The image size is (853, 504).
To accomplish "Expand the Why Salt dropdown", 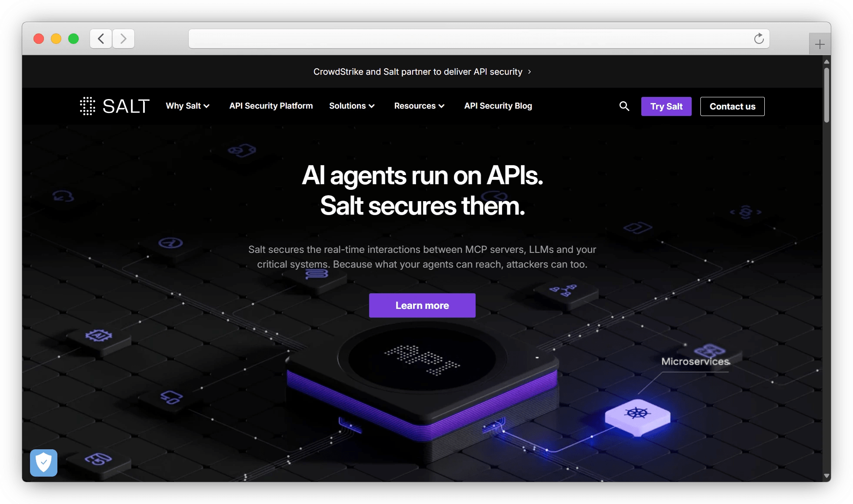I will coord(187,106).
